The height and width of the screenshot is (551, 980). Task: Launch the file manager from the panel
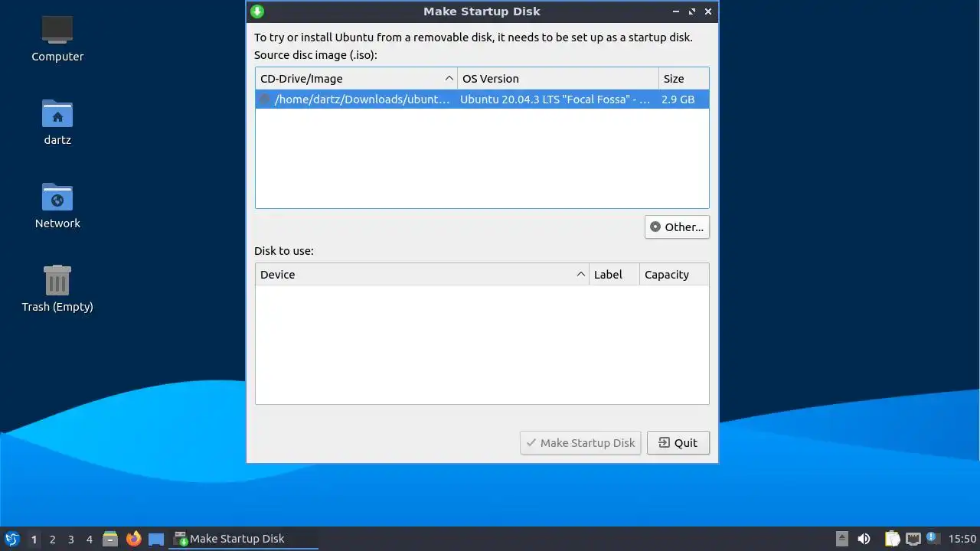coord(110,539)
